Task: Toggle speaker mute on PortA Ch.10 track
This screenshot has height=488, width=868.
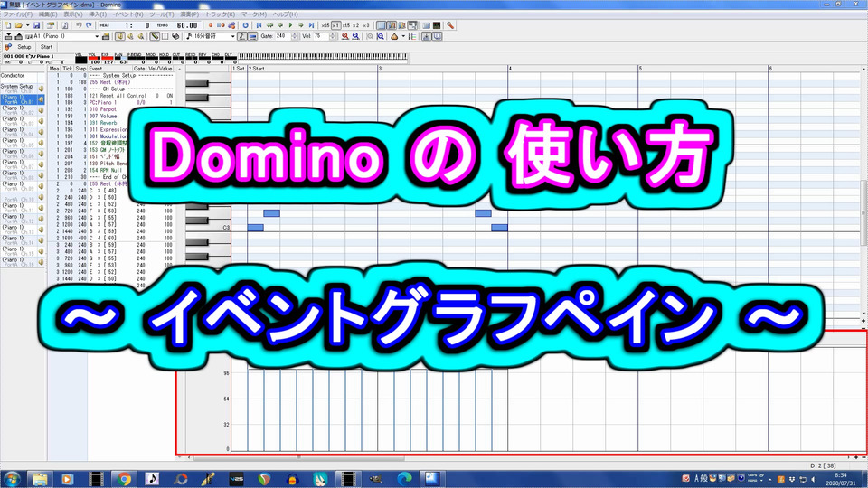Action: tap(41, 197)
